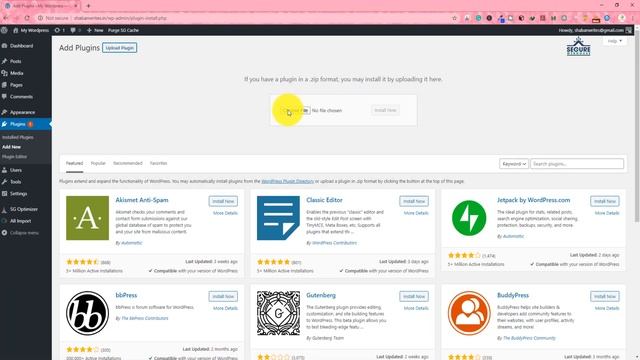Click the browser address bar
Screen dimensions: 640x360
[245, 18]
